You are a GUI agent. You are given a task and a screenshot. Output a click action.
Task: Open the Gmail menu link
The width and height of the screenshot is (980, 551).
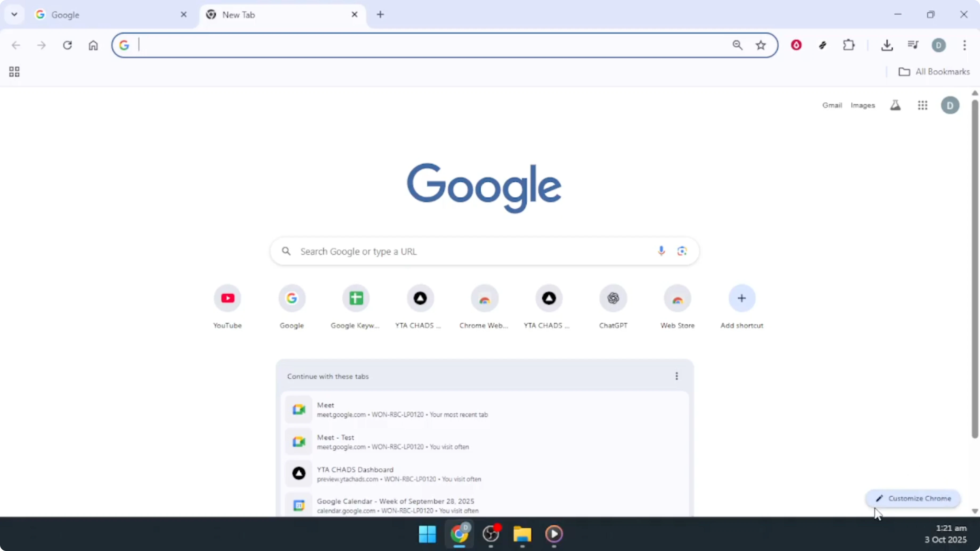coord(832,105)
